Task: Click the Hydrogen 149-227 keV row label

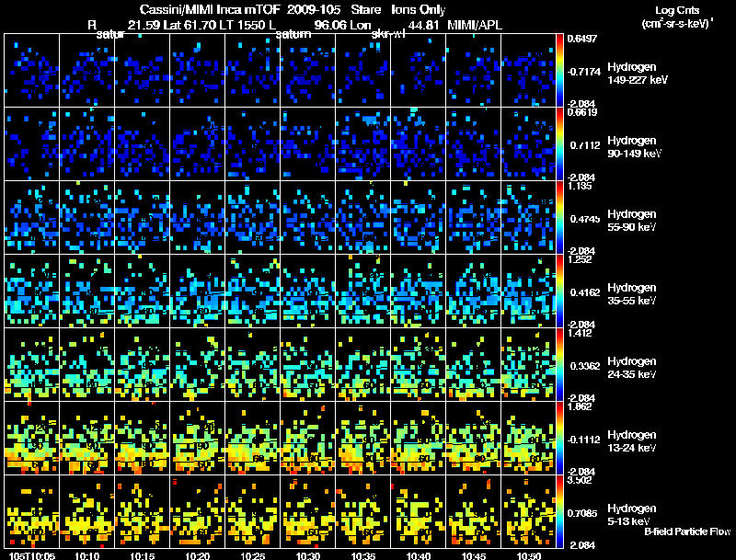Action: click(638, 74)
